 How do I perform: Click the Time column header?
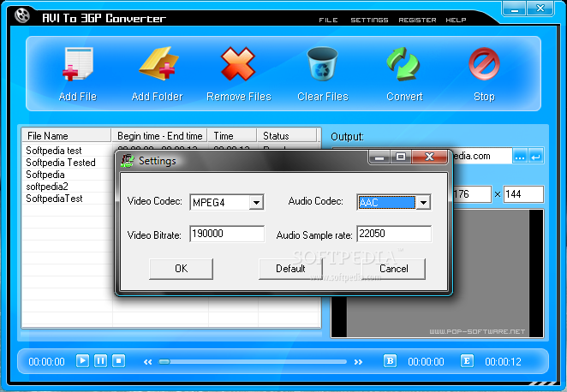tap(232, 135)
